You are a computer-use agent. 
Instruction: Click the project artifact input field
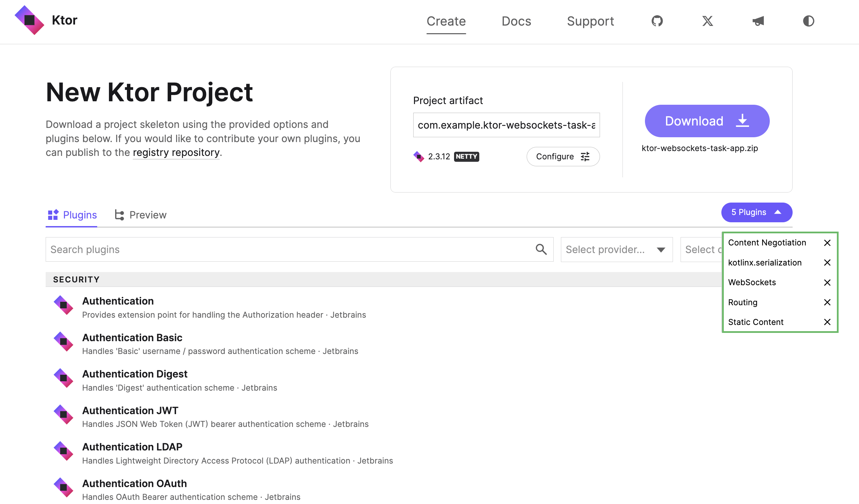(507, 125)
